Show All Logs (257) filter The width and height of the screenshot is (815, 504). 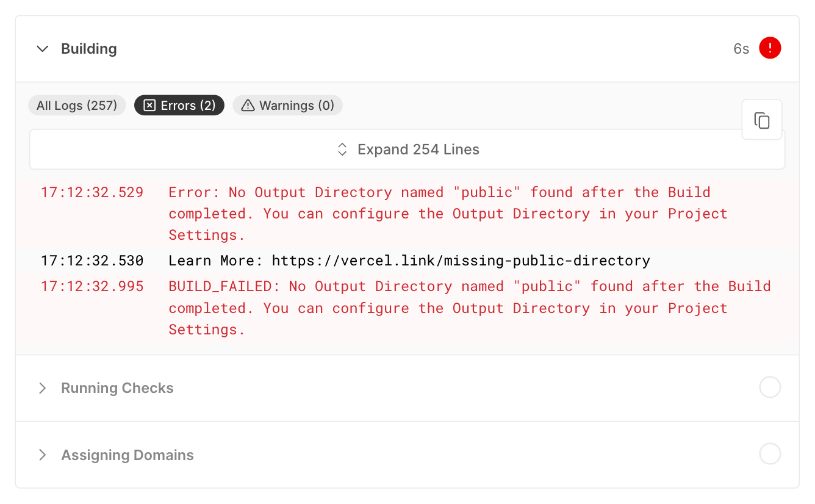[x=77, y=106]
